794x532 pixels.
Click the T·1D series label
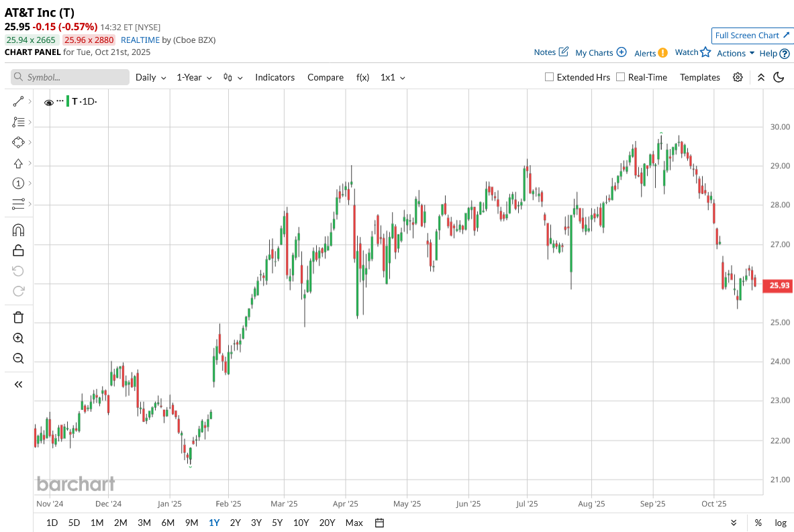[84, 101]
